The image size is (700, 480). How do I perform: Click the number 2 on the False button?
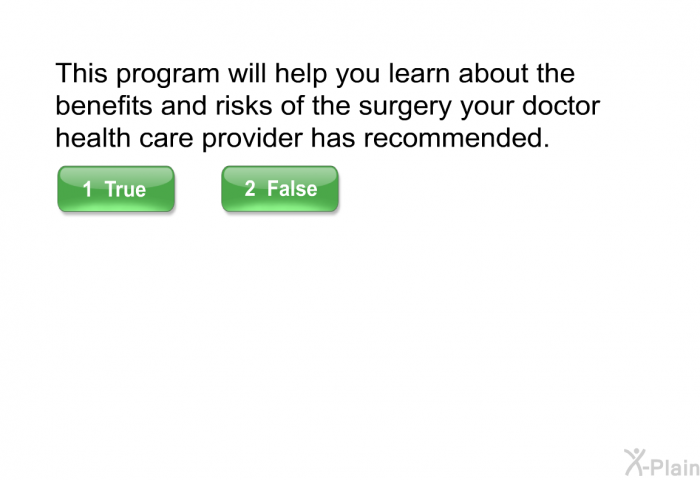point(250,188)
